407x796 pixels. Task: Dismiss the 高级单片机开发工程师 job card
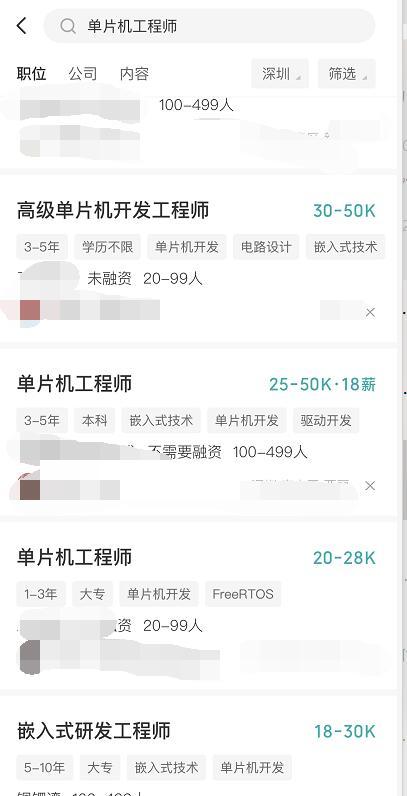tap(370, 313)
